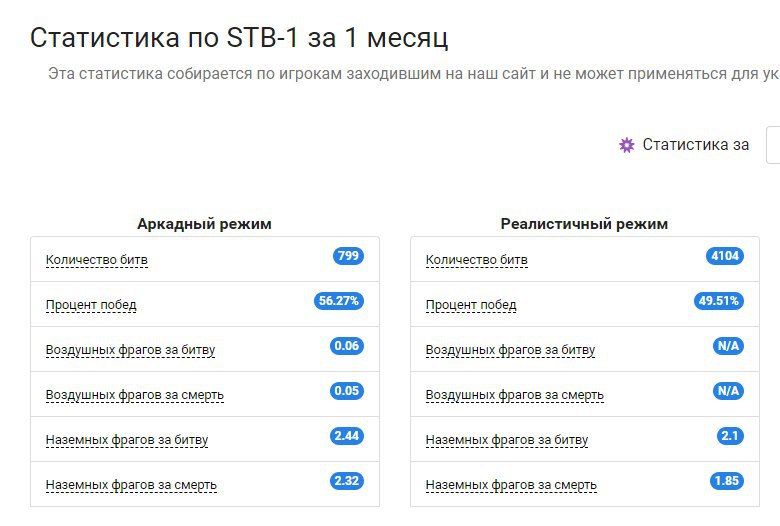Select Наземных фрагов за смерть in realistic table

coord(511,485)
